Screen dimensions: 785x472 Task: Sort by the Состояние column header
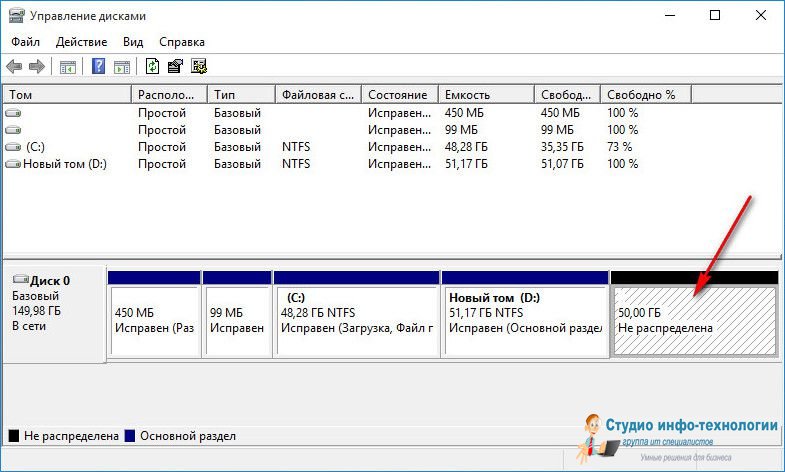pos(399,95)
